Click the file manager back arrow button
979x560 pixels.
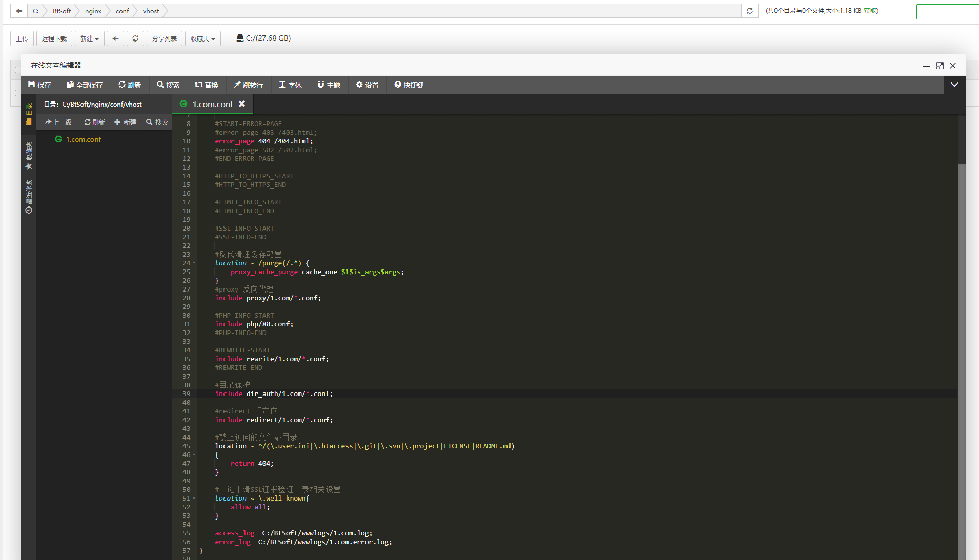(115, 38)
